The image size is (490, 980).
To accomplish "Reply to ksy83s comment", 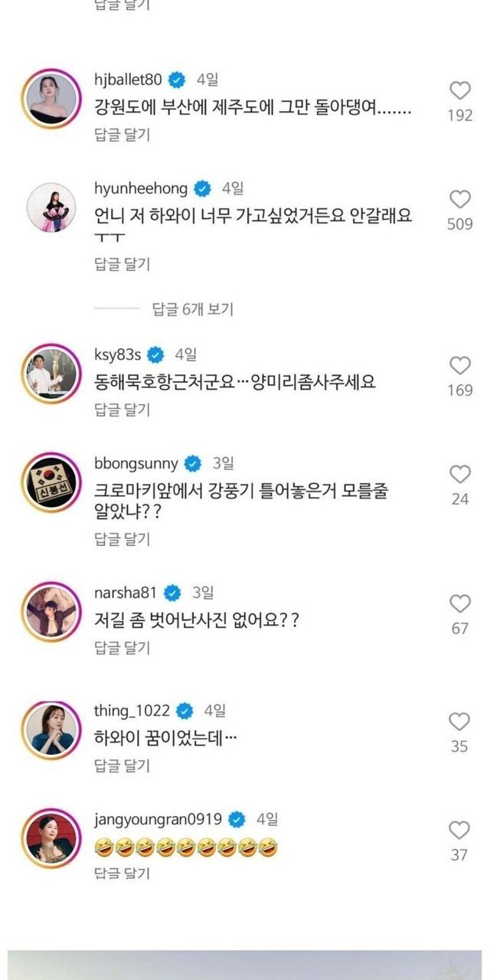I will 122,410.
